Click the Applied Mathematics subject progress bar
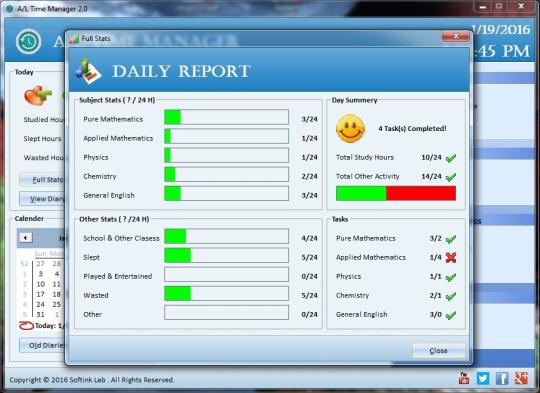 pyautogui.click(x=226, y=136)
